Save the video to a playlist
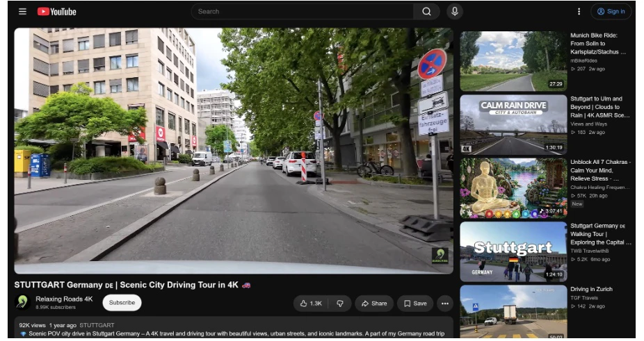 tap(415, 303)
